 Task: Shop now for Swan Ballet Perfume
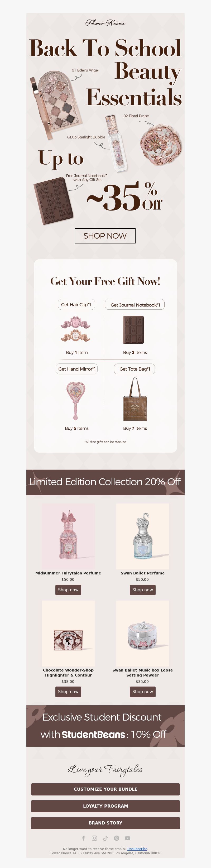[x=143, y=590]
